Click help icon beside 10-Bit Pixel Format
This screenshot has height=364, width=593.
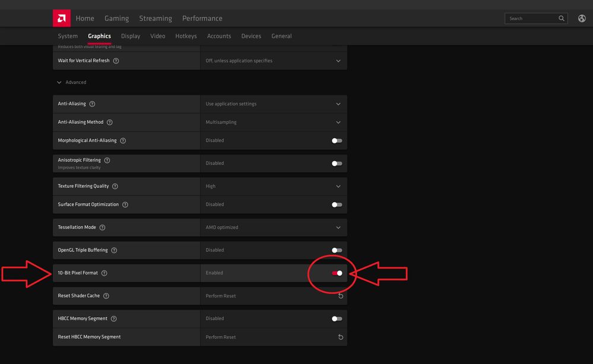tap(104, 273)
